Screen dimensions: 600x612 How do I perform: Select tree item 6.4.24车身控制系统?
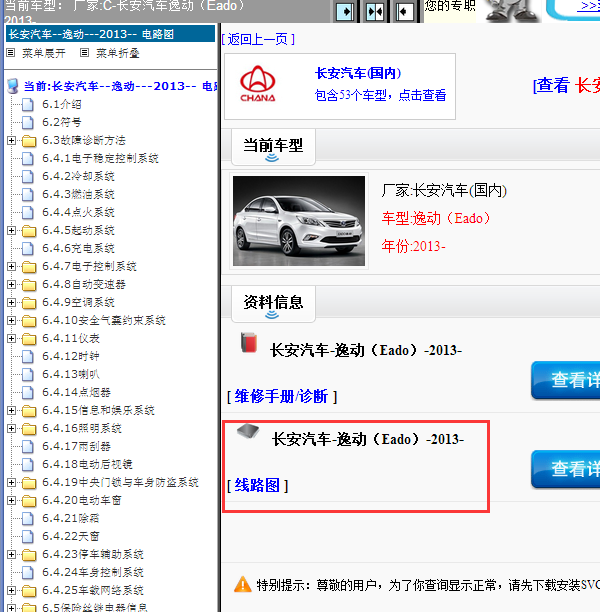click(x=93, y=572)
